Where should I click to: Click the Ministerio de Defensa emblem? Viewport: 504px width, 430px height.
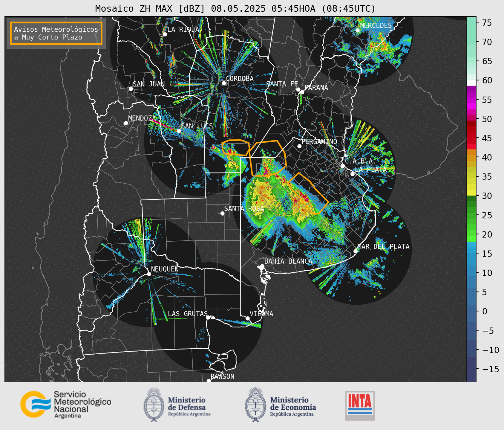click(154, 405)
